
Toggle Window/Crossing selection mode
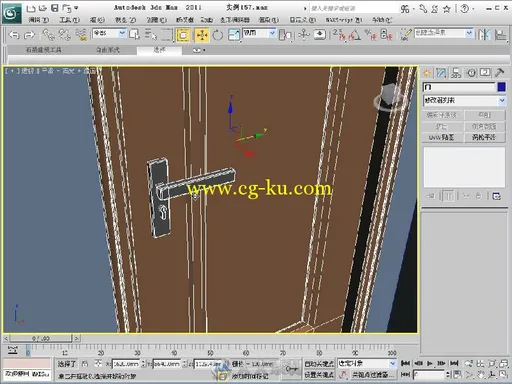183,35
